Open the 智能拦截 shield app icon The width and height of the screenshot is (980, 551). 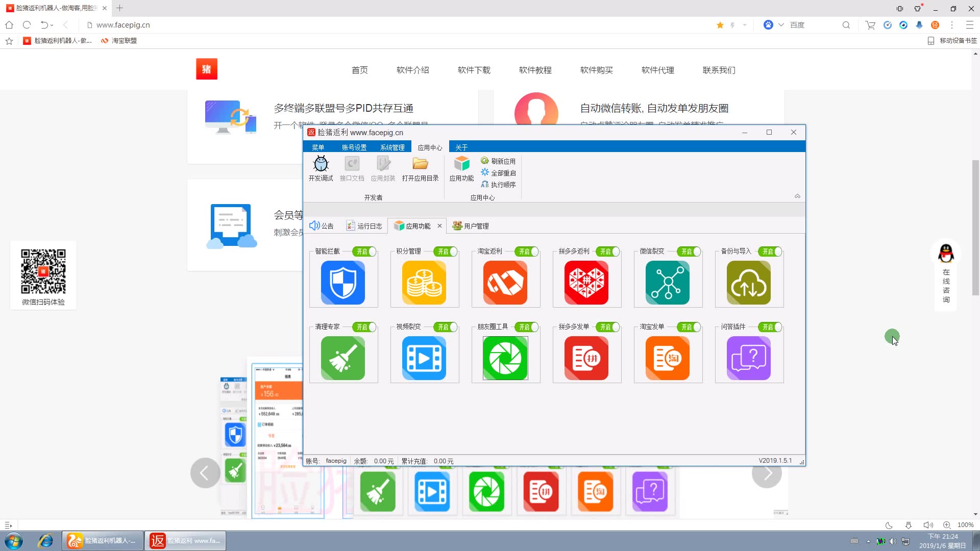pos(342,283)
